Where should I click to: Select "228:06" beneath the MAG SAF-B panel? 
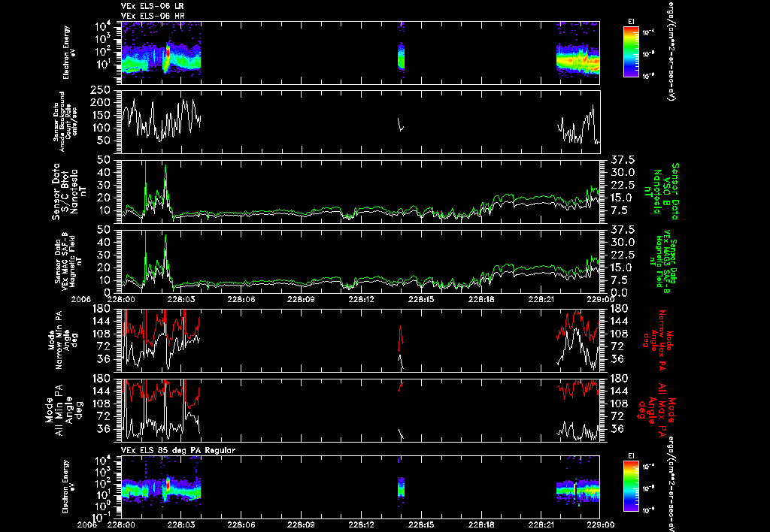point(241,299)
